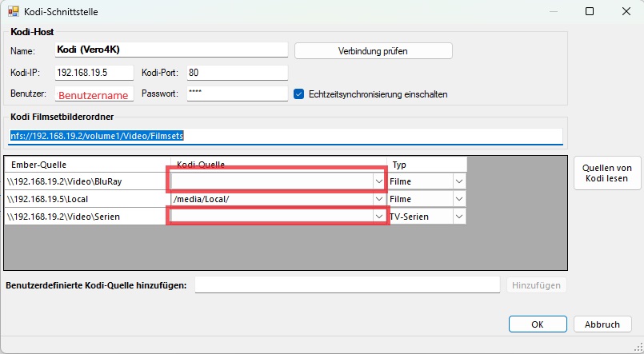Click the Passwort field
644x354 pixels.
pos(237,93)
